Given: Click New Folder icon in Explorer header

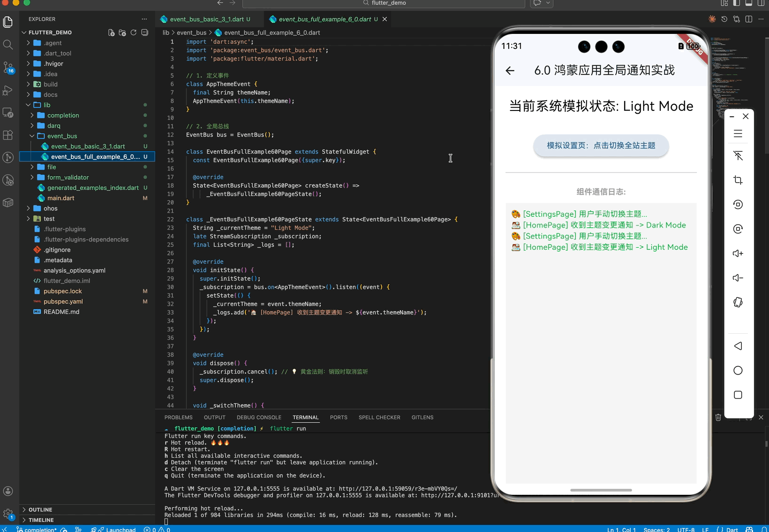Looking at the screenshot, I should [x=122, y=32].
